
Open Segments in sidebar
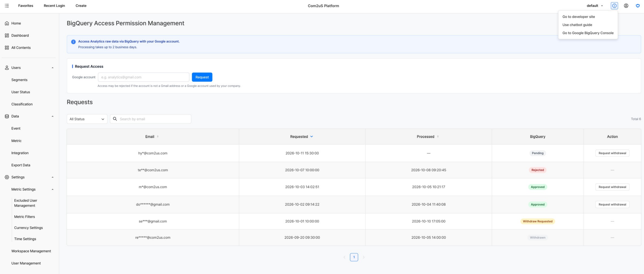[19, 80]
